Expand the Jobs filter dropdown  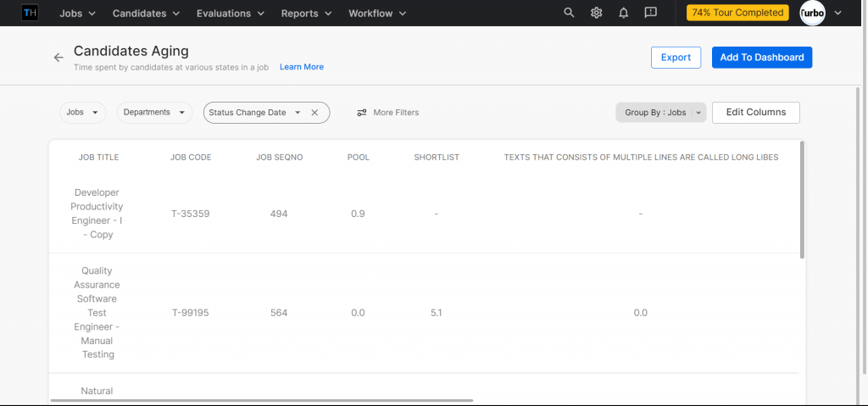click(x=82, y=112)
